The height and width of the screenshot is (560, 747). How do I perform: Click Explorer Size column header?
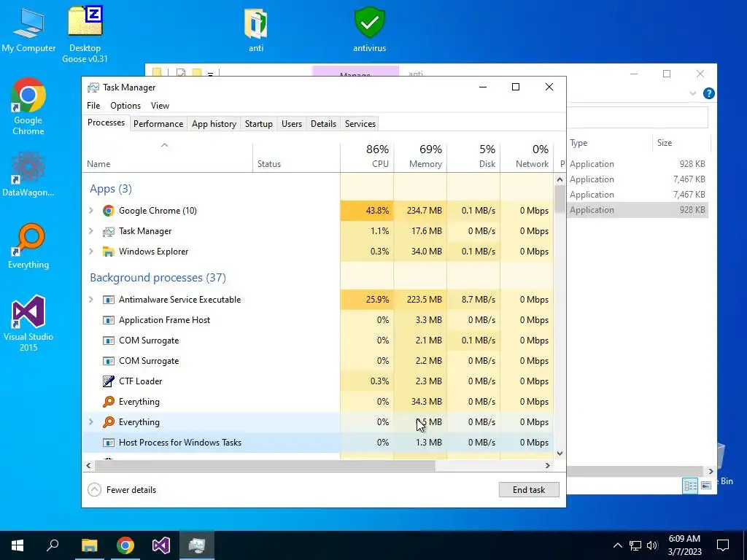click(x=681, y=143)
